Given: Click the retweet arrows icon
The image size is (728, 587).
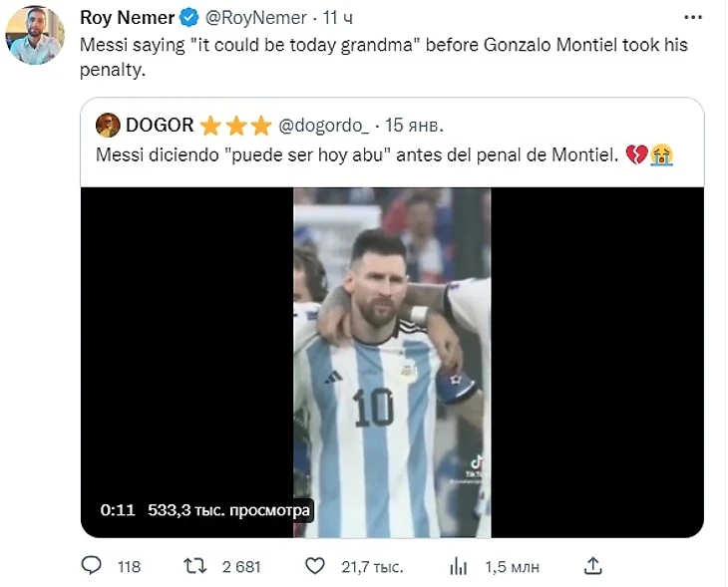Looking at the screenshot, I should pos(195,566).
